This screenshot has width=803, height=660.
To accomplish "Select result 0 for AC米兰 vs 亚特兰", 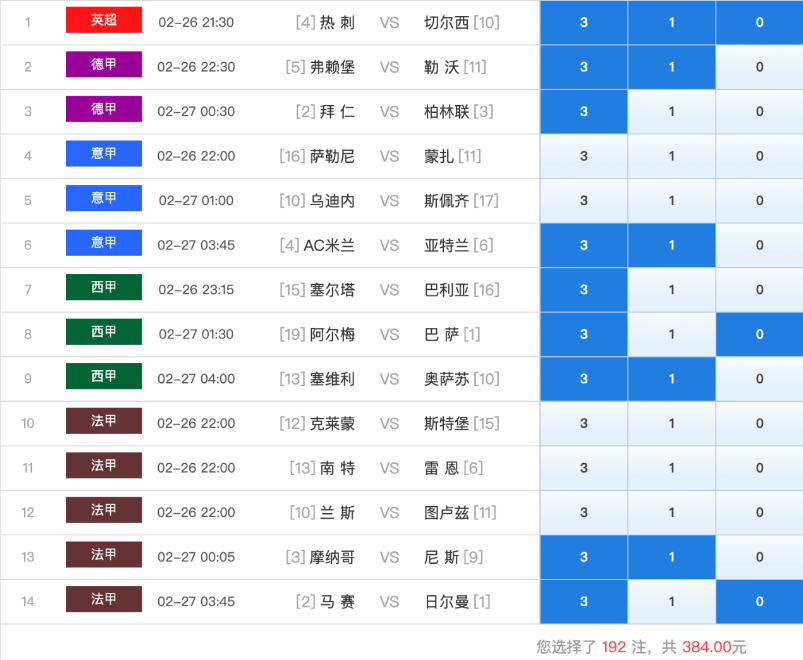I will tap(759, 245).
